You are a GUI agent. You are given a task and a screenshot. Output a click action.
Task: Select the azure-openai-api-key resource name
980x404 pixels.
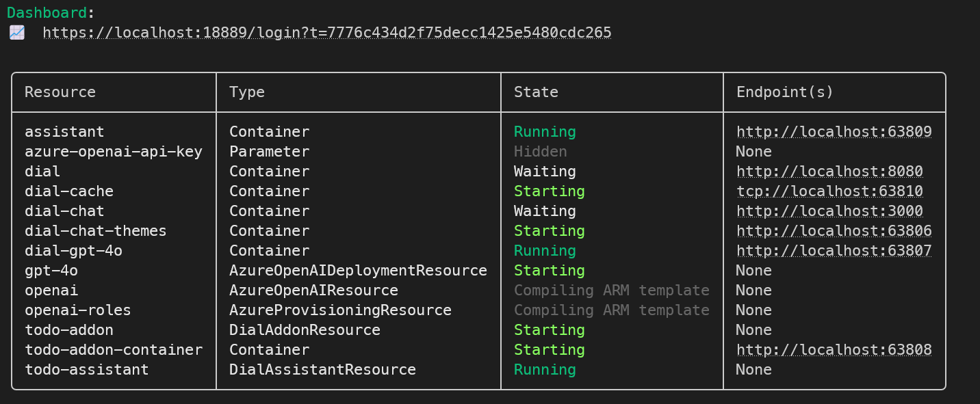pos(114,151)
